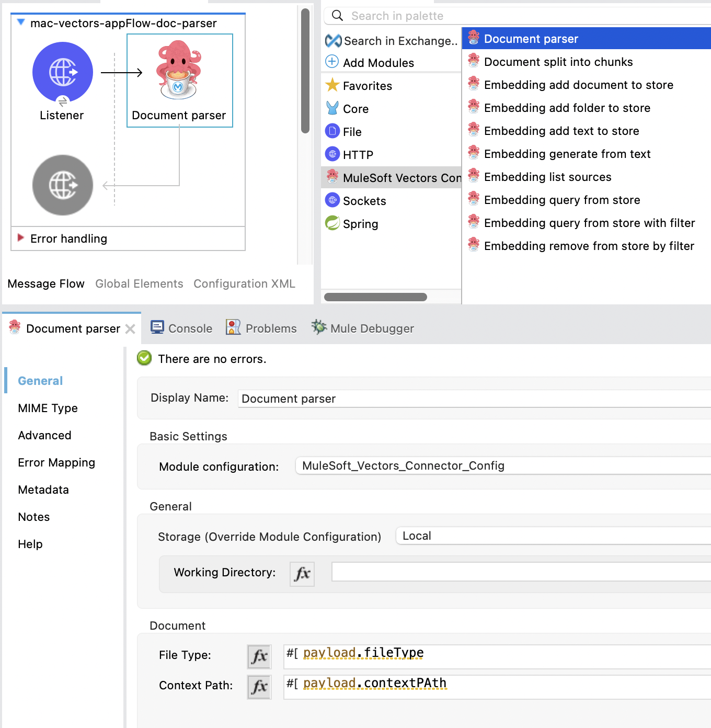Click the Context Path expression field
The image size is (711, 728).
click(x=497, y=687)
